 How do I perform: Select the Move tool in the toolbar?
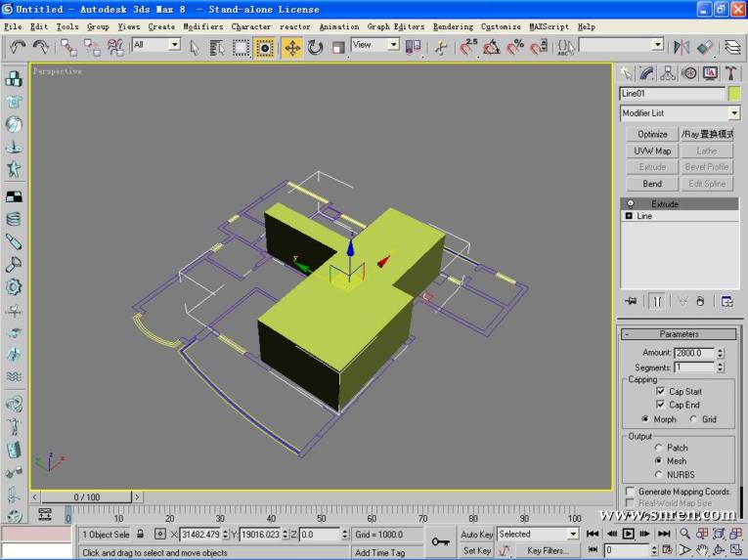point(291,47)
